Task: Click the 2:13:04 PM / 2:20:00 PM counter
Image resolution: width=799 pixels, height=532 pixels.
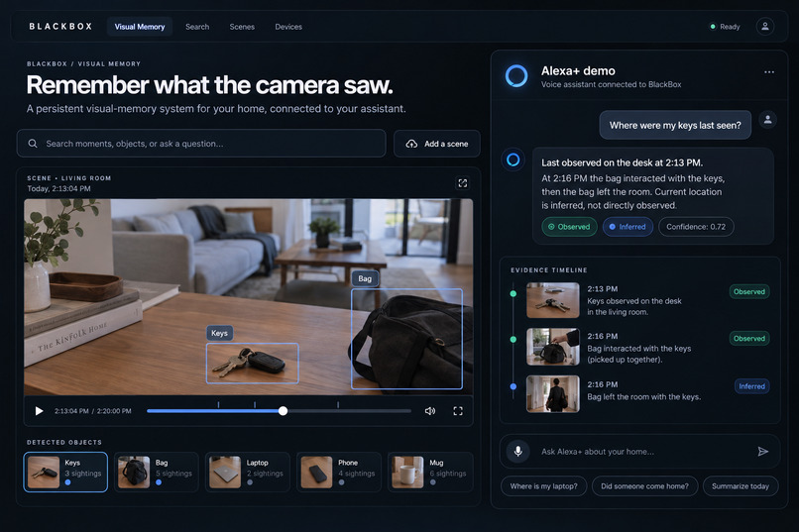Action: pos(93,411)
